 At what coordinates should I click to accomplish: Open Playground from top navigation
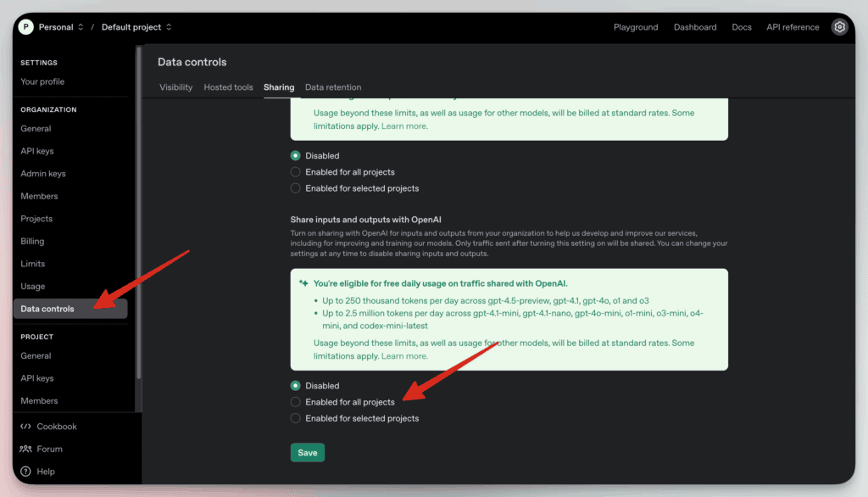(x=636, y=26)
